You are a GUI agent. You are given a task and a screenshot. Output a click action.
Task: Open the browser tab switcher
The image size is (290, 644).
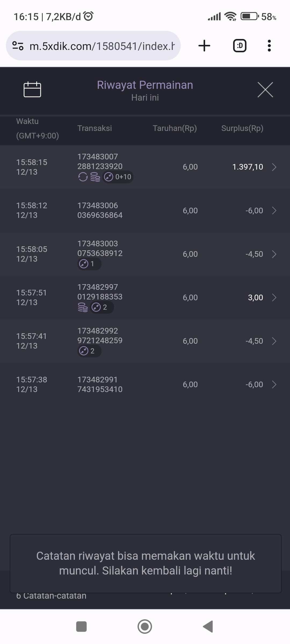click(240, 46)
